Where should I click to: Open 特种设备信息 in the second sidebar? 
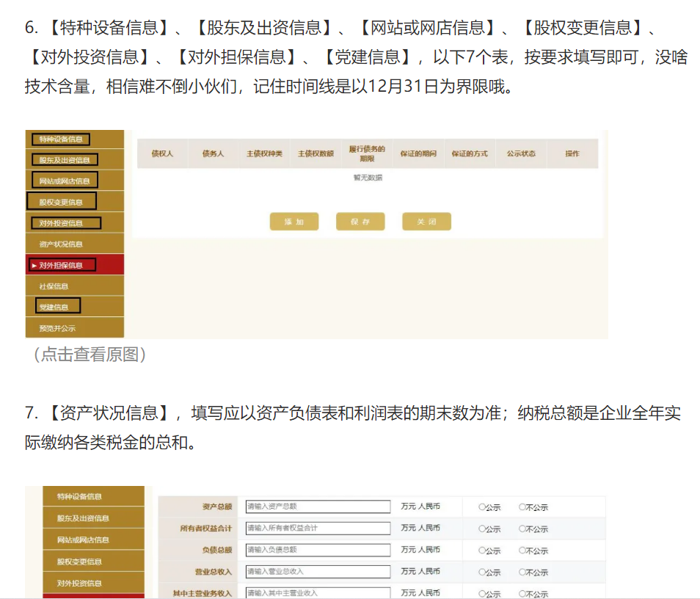[x=93, y=496]
